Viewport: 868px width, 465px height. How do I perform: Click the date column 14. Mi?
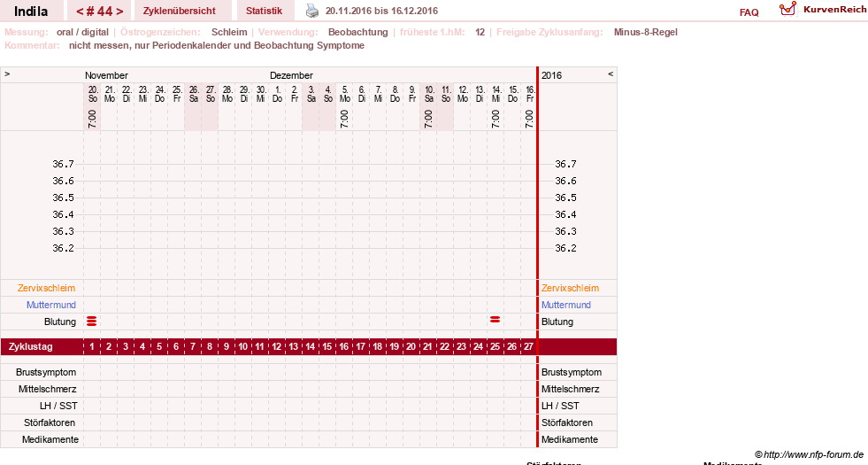point(496,94)
